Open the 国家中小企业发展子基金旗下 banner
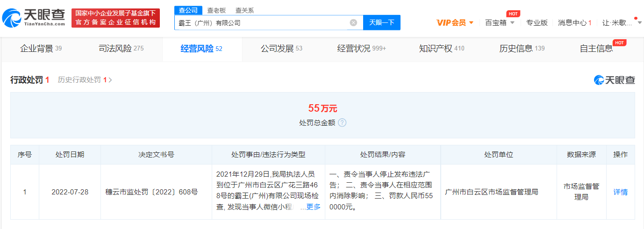The image size is (644, 229). coord(115,18)
